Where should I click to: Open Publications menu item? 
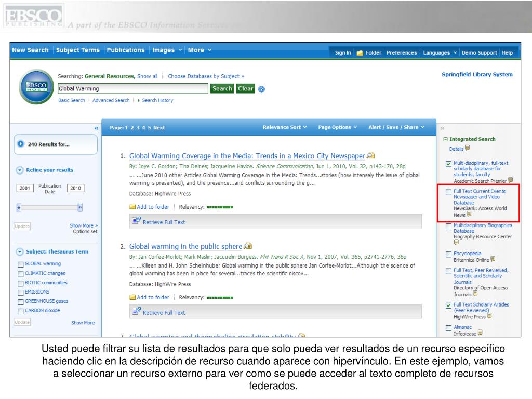(126, 50)
